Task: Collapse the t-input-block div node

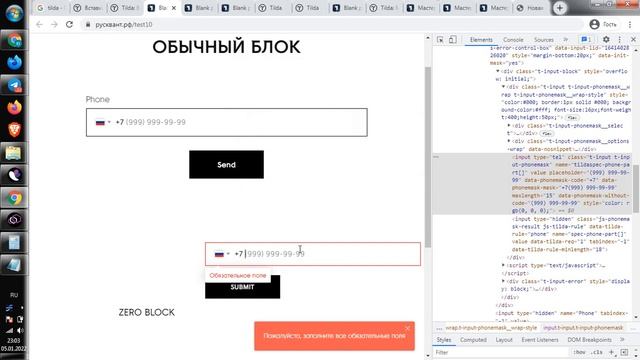Action: pyautogui.click(x=498, y=71)
